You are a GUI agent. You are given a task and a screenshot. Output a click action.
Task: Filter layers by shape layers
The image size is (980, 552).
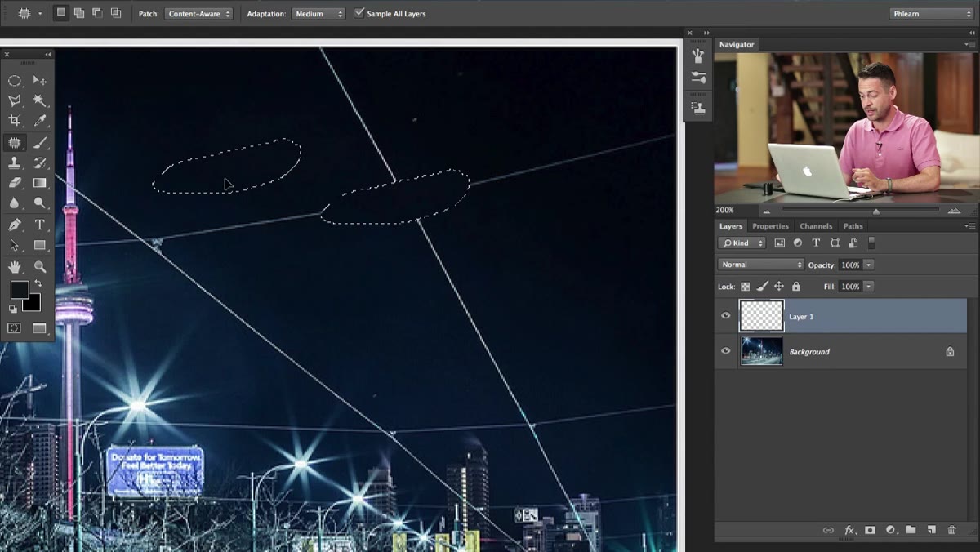835,243
